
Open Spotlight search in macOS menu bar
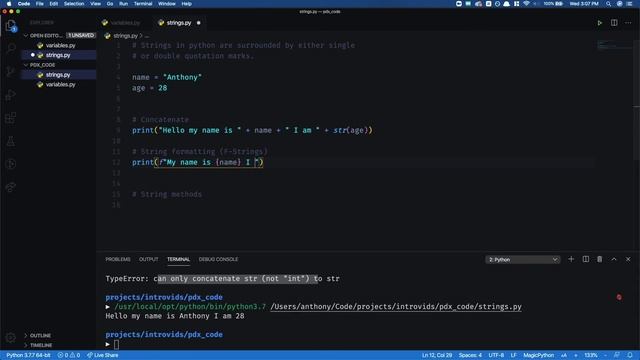pos(608,4)
